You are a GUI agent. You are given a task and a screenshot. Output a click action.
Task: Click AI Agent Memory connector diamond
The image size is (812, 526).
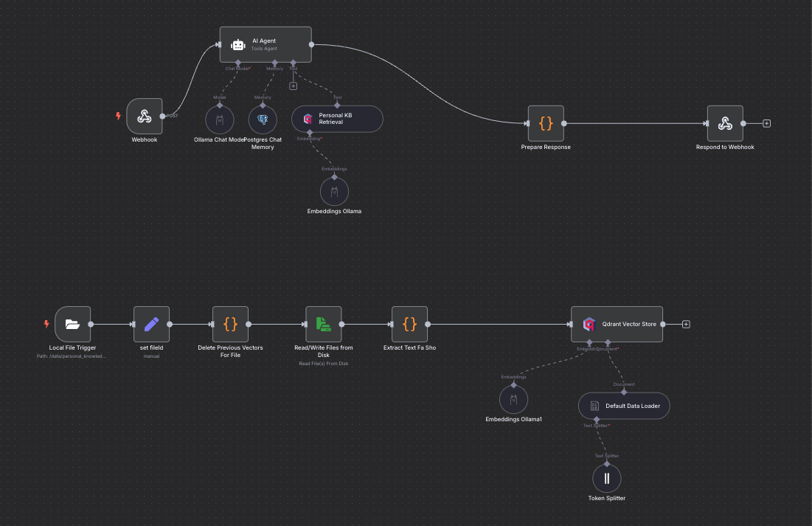coord(275,63)
